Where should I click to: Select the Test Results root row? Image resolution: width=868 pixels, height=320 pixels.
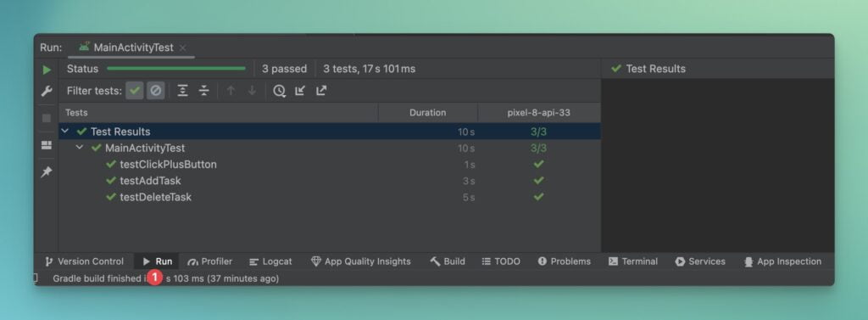pos(330,132)
